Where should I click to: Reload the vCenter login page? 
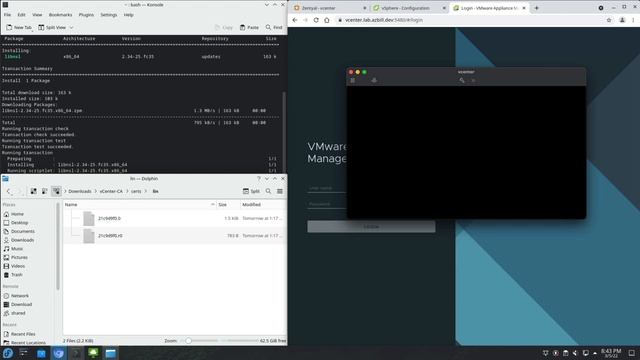pos(316,20)
